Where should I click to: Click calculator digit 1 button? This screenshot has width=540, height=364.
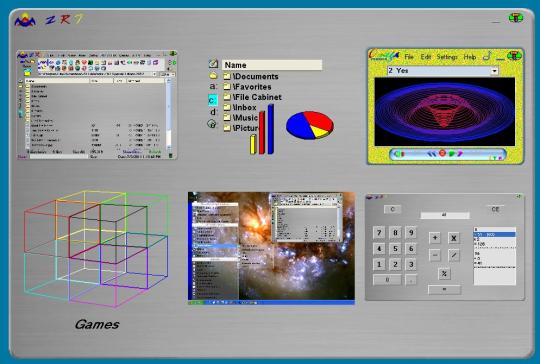[379, 264]
